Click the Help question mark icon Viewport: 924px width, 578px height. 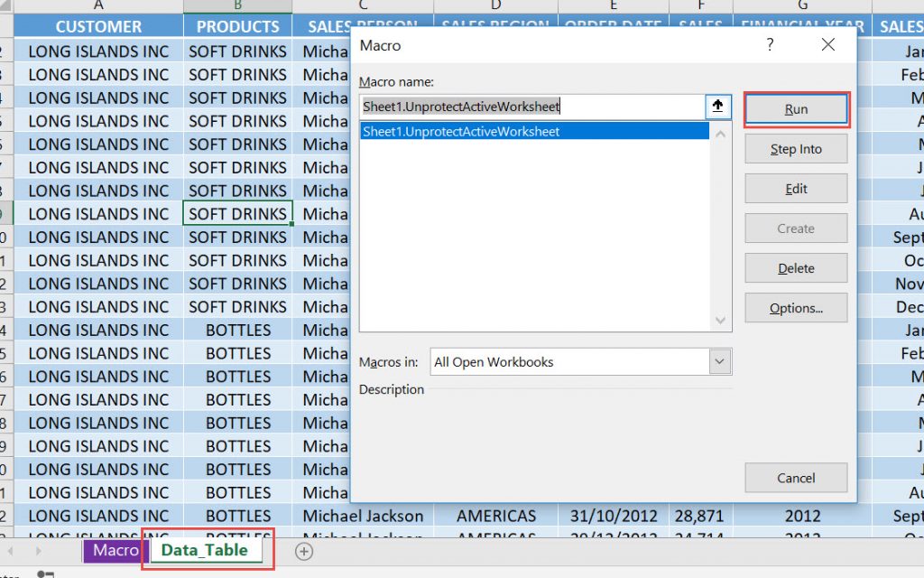point(769,44)
